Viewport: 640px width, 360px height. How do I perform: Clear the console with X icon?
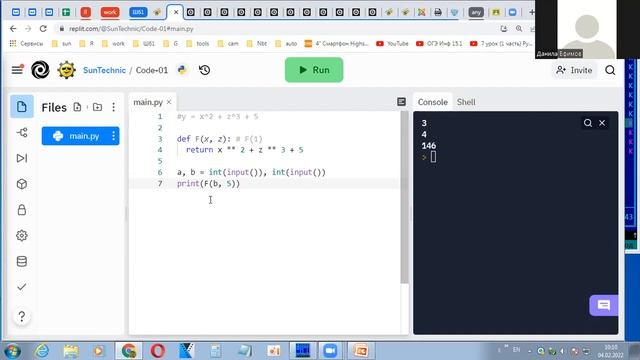pyautogui.click(x=602, y=123)
